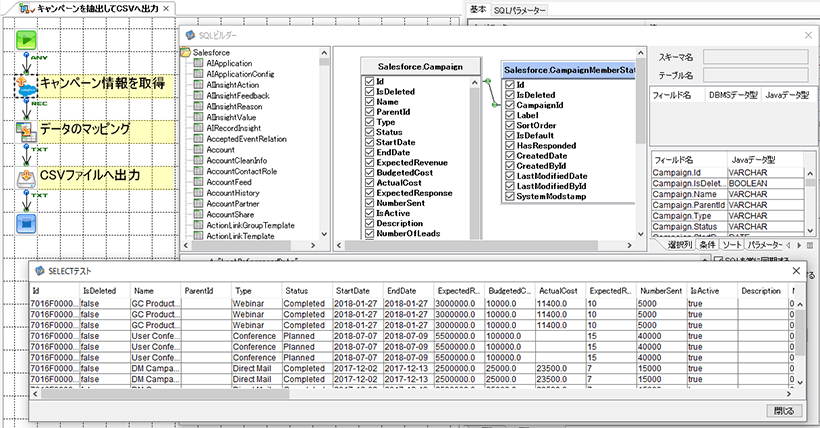Click the right arrow of SELECTテスト horizontal scrollbar
Screen dimensions: 820x428
[x=789, y=393]
